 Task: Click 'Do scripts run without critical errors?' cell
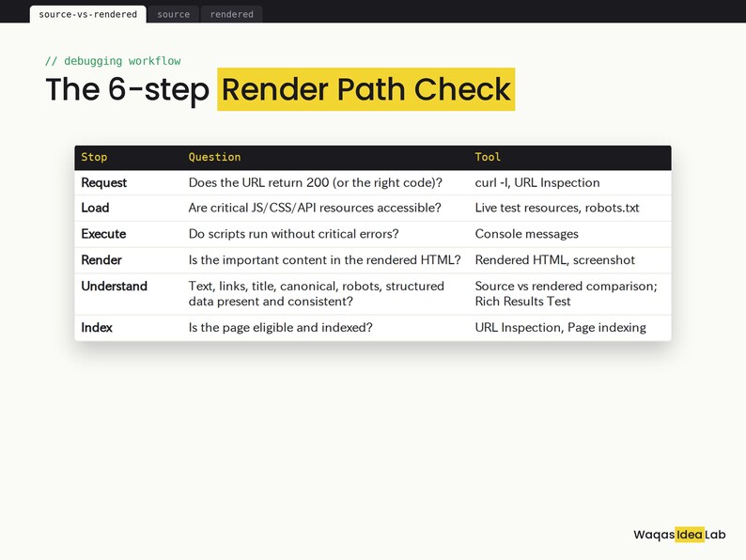tap(293, 234)
